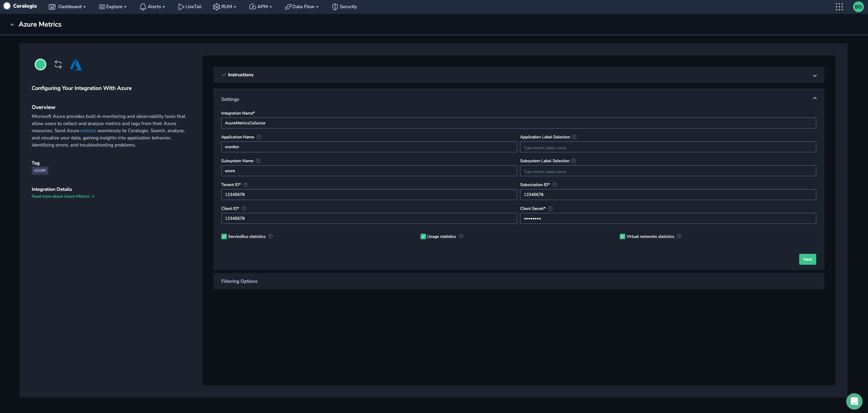Click Subsystem Label Selection input
Image resolution: width=868 pixels, height=413 pixels.
668,171
